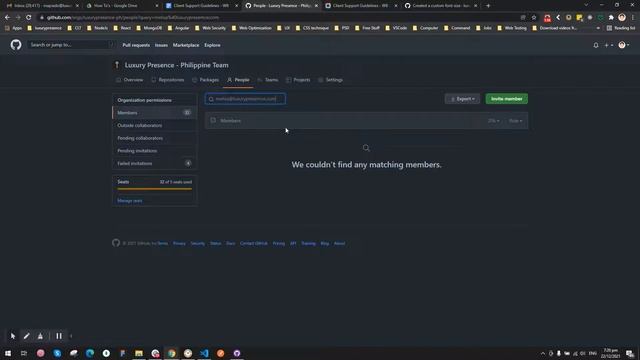Open Task View on the taskbar

point(24,353)
